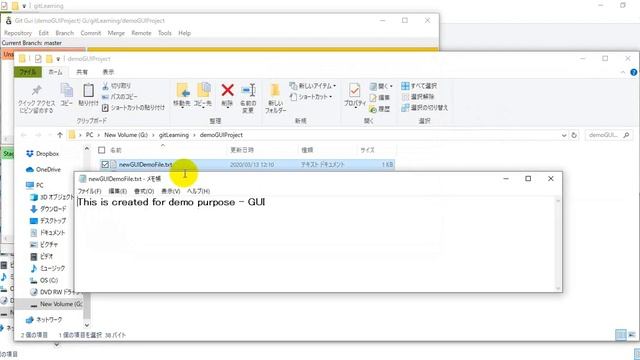Click Select none (選択解除)
Image resolution: width=640 pixels, height=360 pixels.
(x=418, y=97)
